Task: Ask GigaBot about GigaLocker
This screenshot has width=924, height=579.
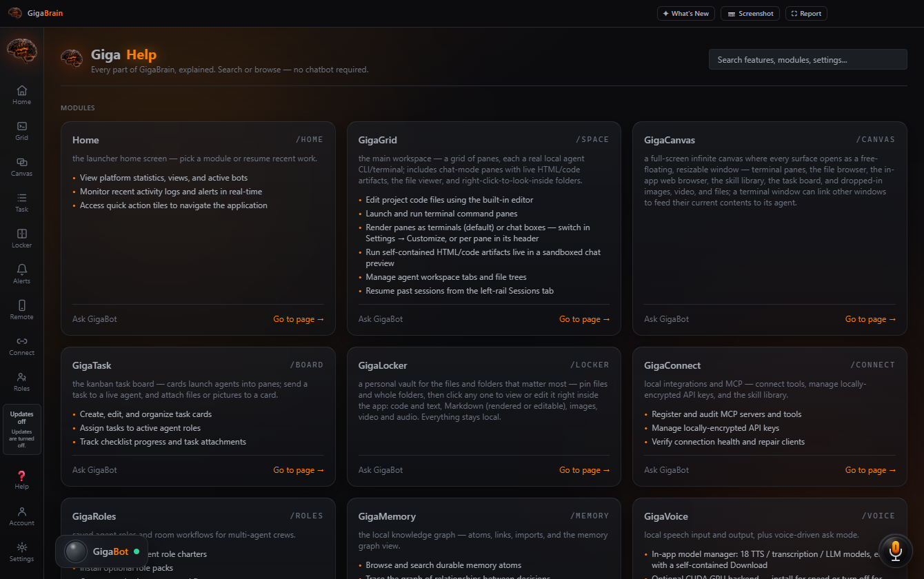Action: pyautogui.click(x=381, y=470)
